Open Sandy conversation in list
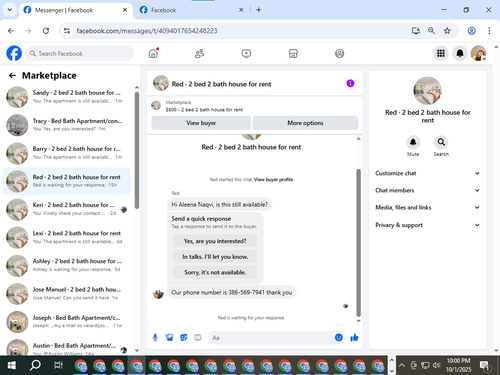The image size is (500, 375). 67,97
